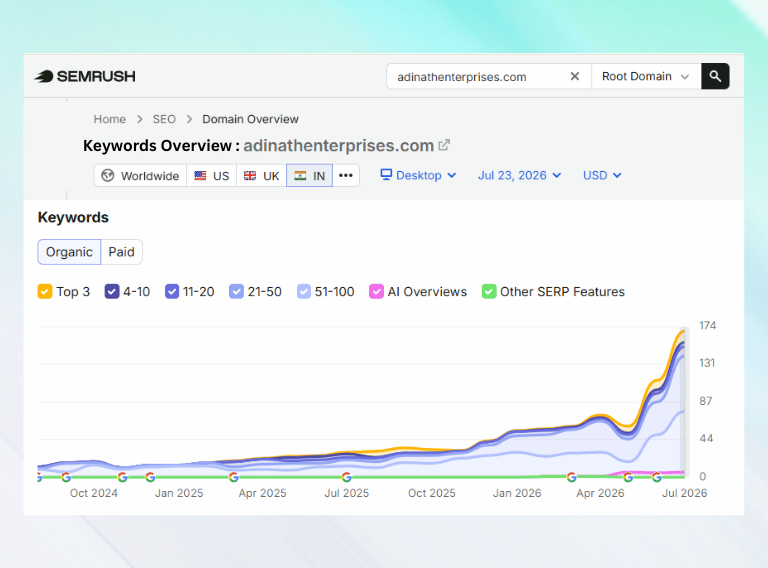The height and width of the screenshot is (568, 768).
Task: Expand the Root Domain dropdown
Action: coord(646,76)
